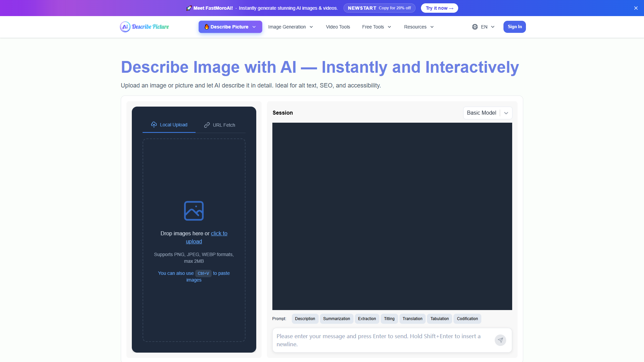
Task: Select the Tabulation prompt chip
Action: coord(439,319)
